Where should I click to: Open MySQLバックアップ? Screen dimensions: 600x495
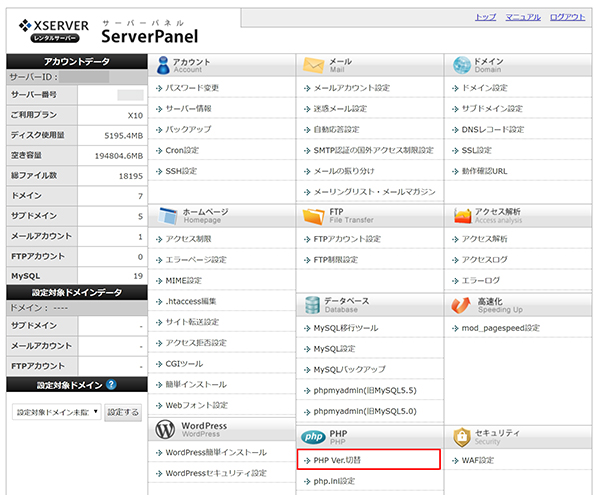(x=349, y=370)
